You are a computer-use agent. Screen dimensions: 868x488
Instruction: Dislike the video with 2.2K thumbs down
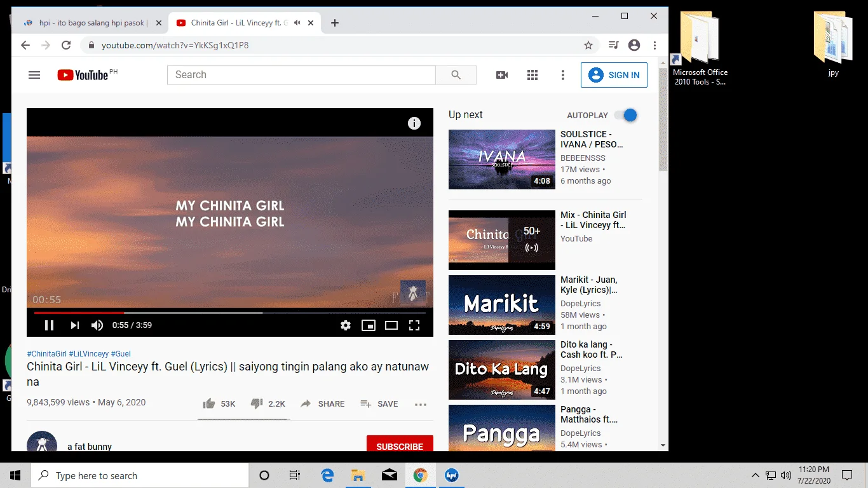[x=268, y=403]
